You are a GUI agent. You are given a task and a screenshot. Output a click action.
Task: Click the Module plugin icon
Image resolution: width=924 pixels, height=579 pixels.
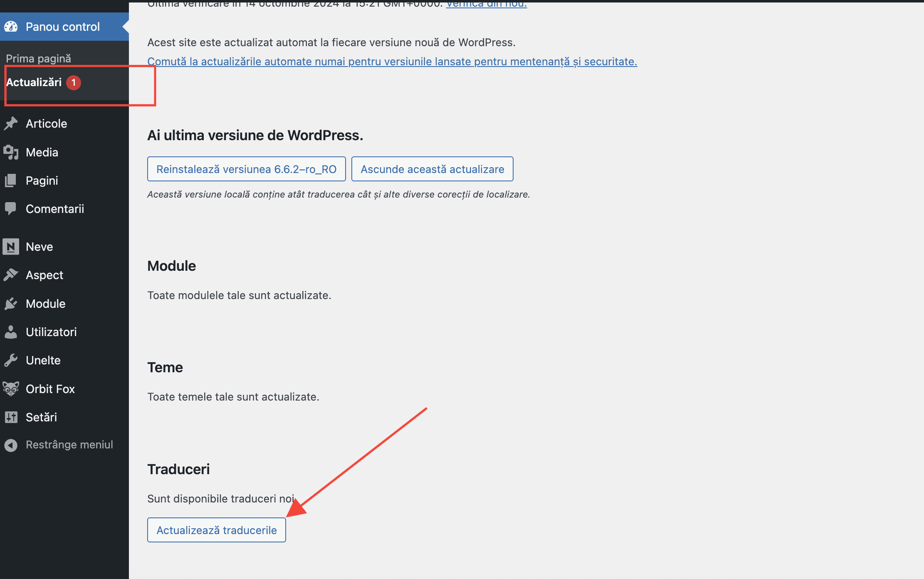[11, 304]
